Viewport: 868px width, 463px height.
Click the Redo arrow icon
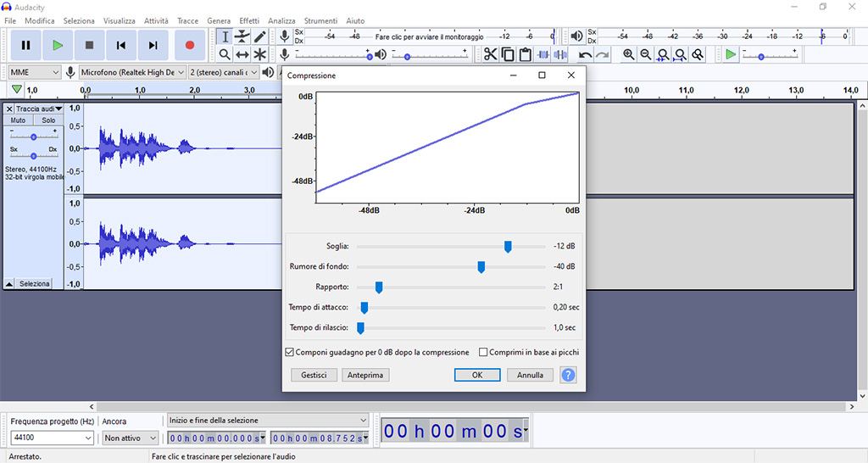pos(603,54)
